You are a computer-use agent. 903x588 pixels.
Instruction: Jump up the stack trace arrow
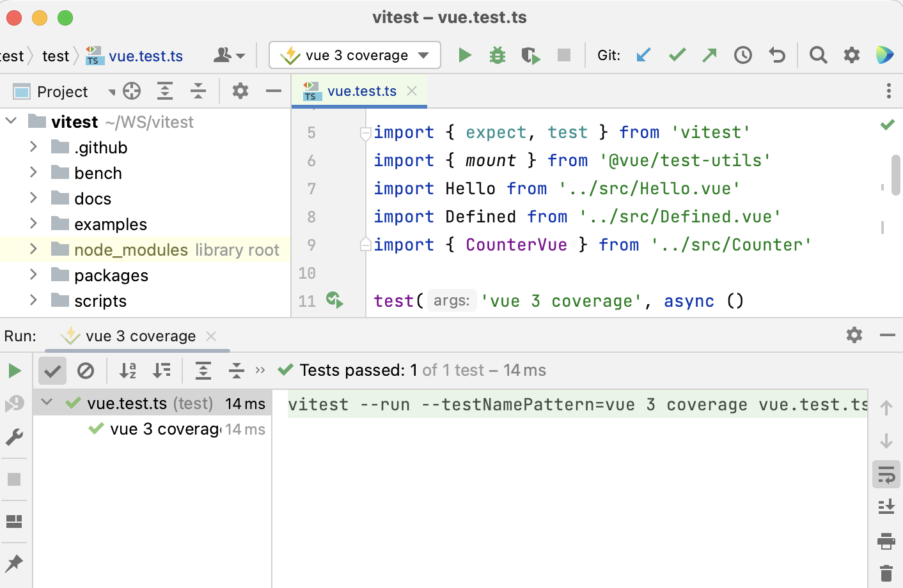(886, 408)
